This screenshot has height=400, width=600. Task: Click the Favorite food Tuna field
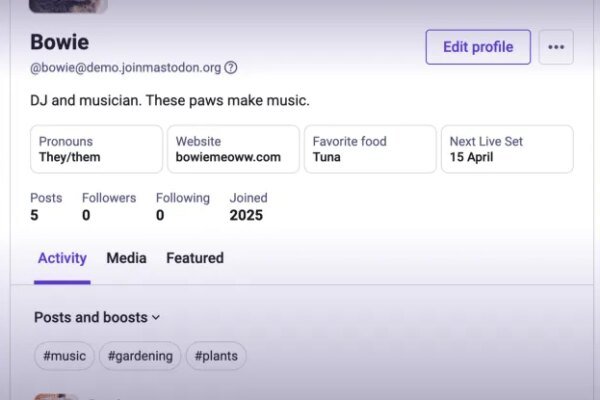tap(370, 149)
